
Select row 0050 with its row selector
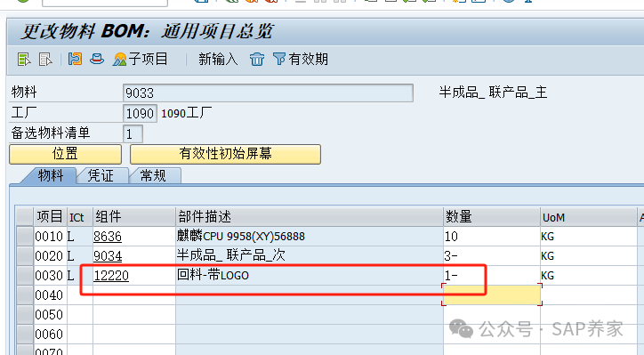pos(25,315)
